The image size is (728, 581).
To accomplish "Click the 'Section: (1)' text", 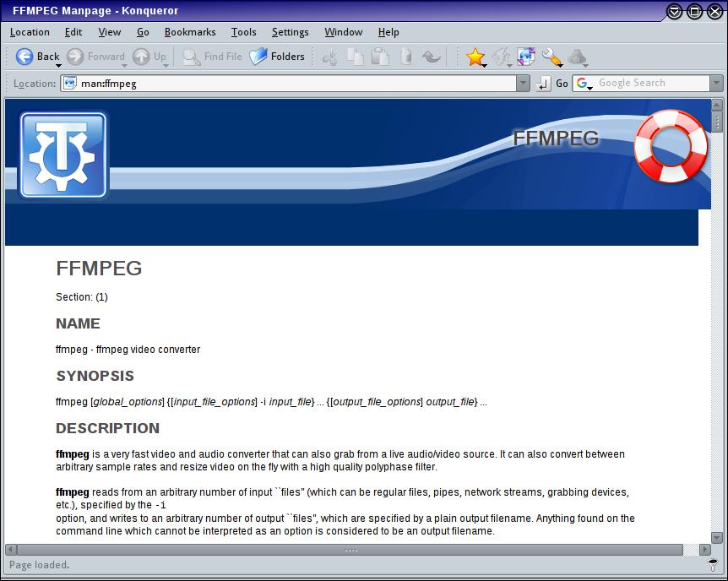I will point(82,297).
